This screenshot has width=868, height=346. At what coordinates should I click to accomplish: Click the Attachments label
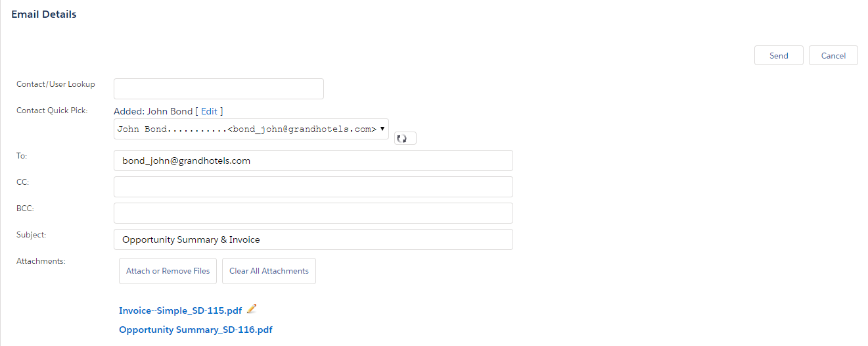click(41, 261)
